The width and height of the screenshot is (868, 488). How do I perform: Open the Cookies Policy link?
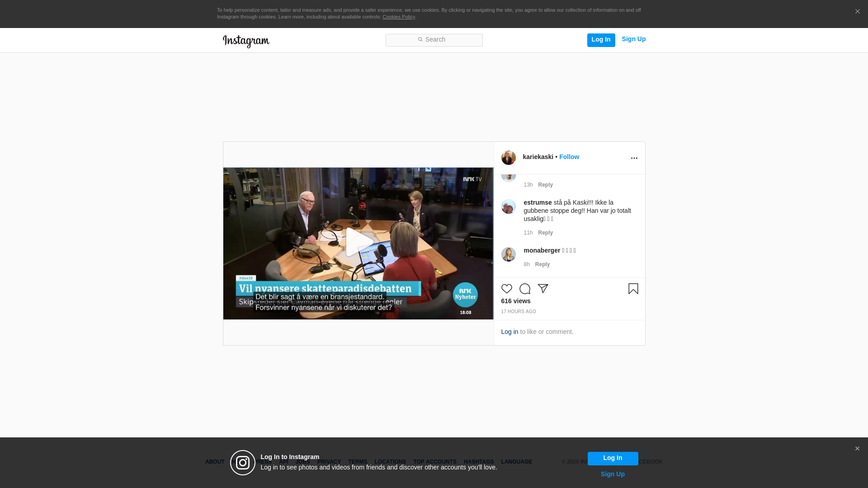click(398, 17)
